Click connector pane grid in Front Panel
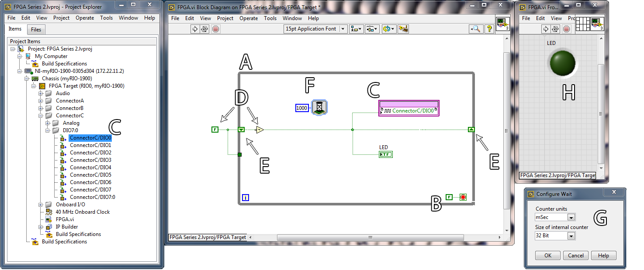This screenshot has height=270, width=644. (582, 24)
